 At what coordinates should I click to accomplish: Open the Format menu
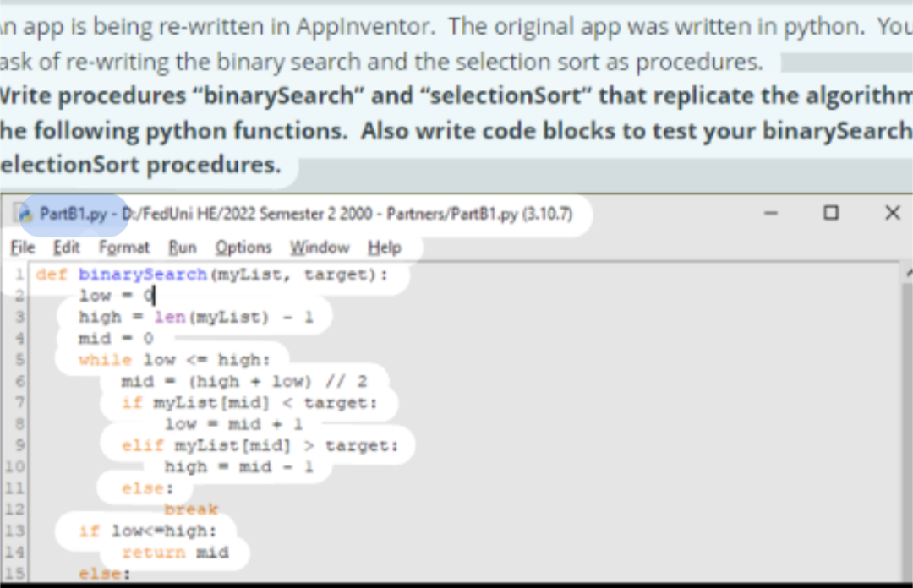coord(123,248)
